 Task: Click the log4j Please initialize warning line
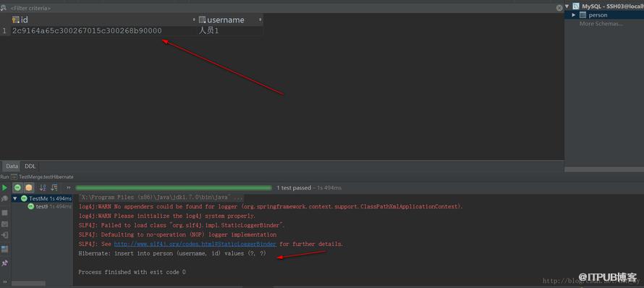(x=166, y=216)
